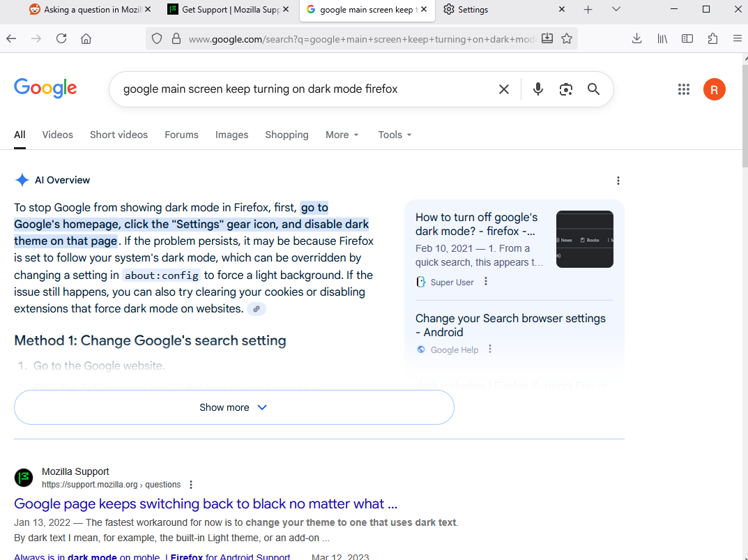Search by image with Google Lens
This screenshot has height=560, width=748.
pyautogui.click(x=566, y=89)
